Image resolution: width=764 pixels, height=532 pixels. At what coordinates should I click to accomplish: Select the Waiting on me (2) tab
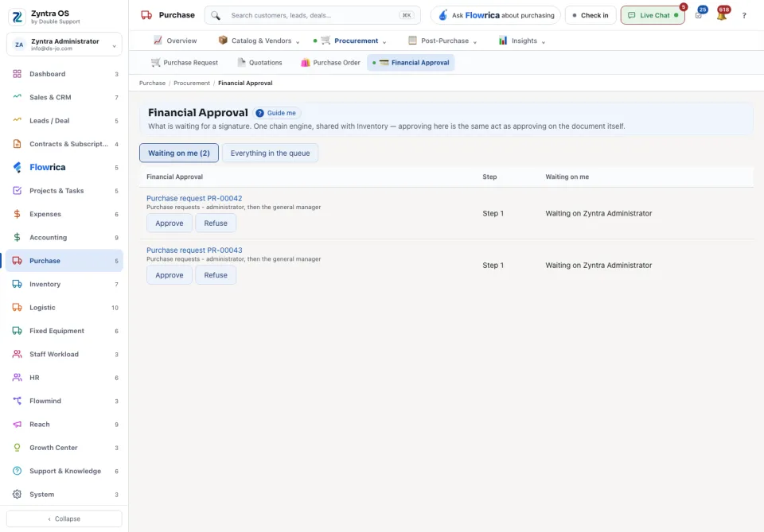[179, 153]
